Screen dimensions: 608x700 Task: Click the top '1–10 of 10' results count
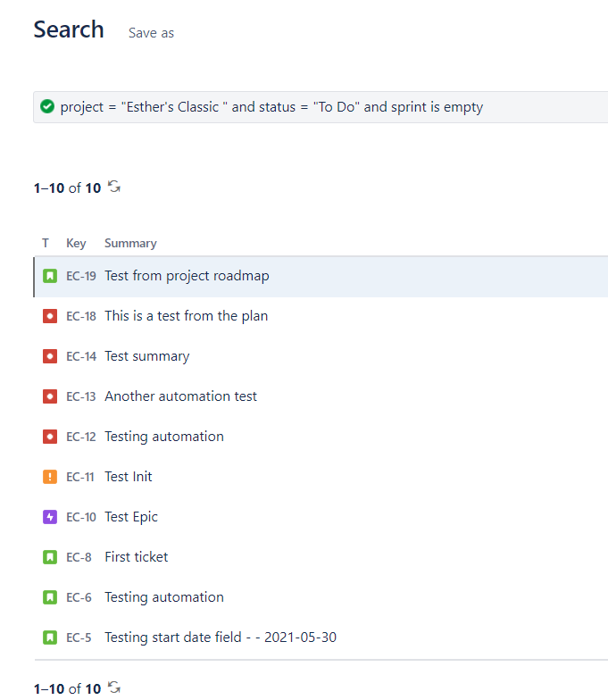pyautogui.click(x=68, y=187)
